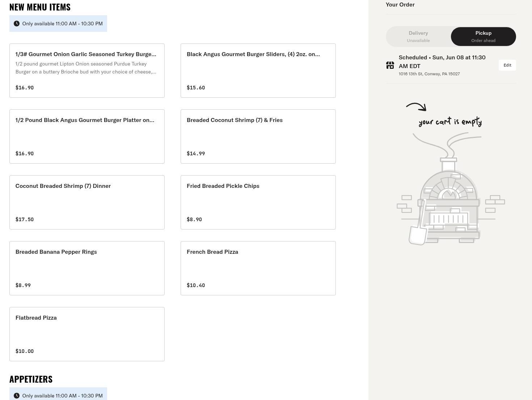Click the $14.99 coconut shrimp price
This screenshot has width=532, height=400.
pyautogui.click(x=196, y=153)
